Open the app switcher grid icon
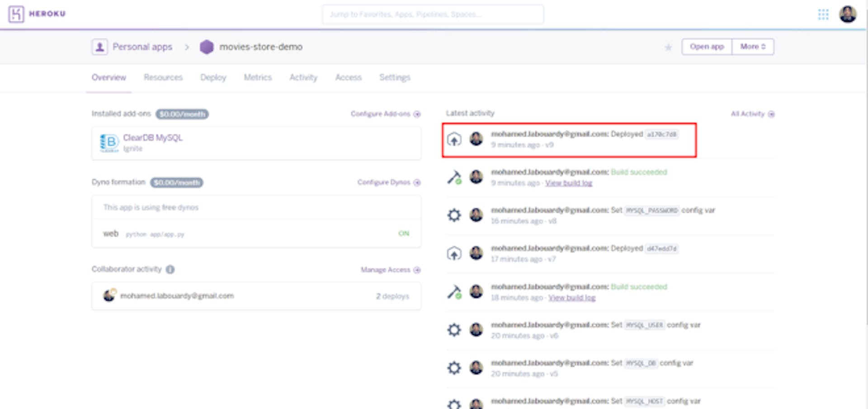The width and height of the screenshot is (868, 409). [x=823, y=14]
